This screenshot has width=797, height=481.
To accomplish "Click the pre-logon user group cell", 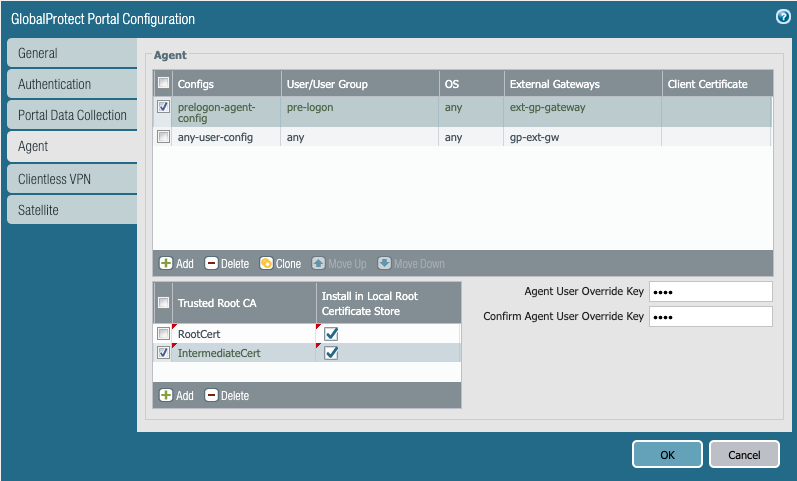I will click(x=310, y=107).
